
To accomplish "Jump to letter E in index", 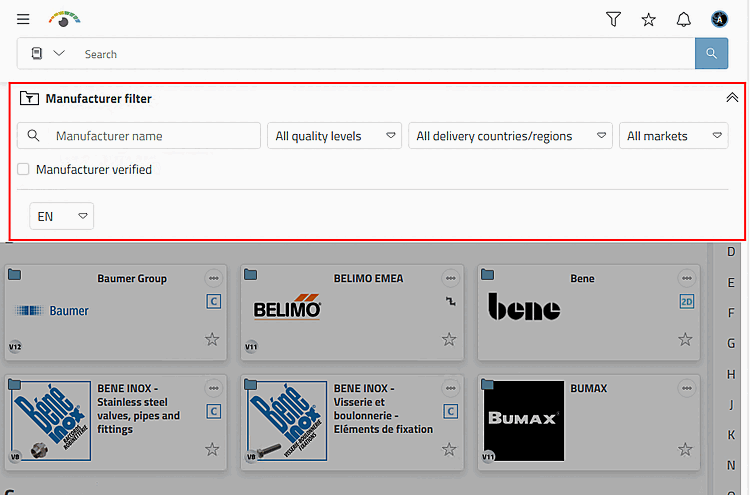I will pyautogui.click(x=731, y=282).
